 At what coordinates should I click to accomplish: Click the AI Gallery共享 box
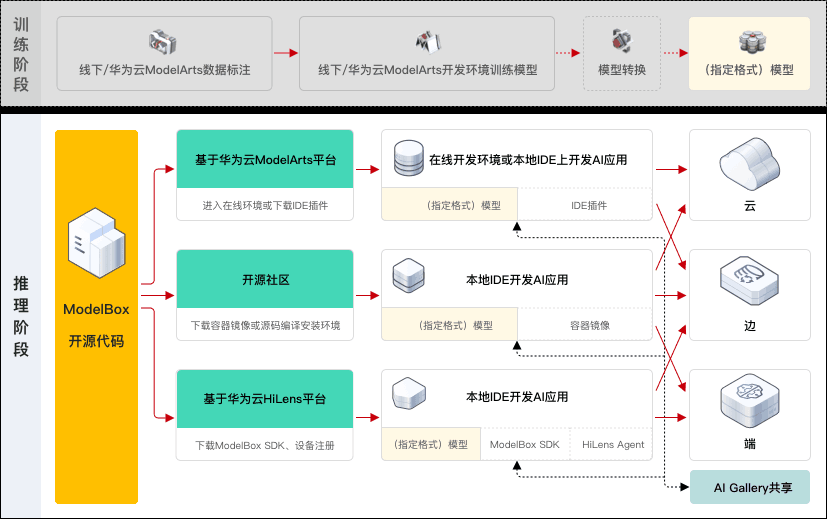tap(749, 487)
